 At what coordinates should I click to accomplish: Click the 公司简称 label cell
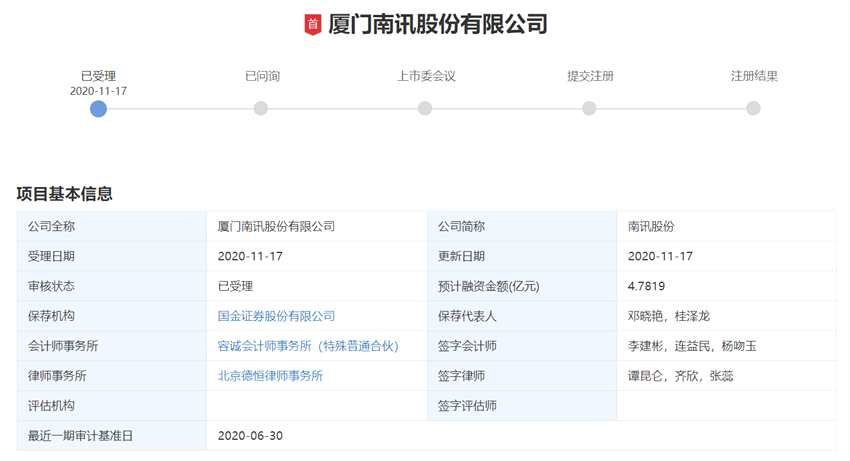pyautogui.click(x=523, y=226)
